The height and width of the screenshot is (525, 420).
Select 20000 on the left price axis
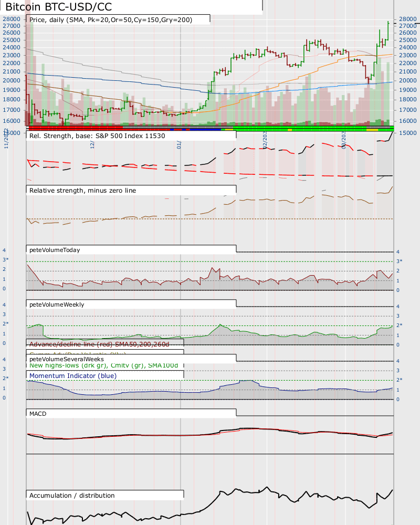click(12, 80)
